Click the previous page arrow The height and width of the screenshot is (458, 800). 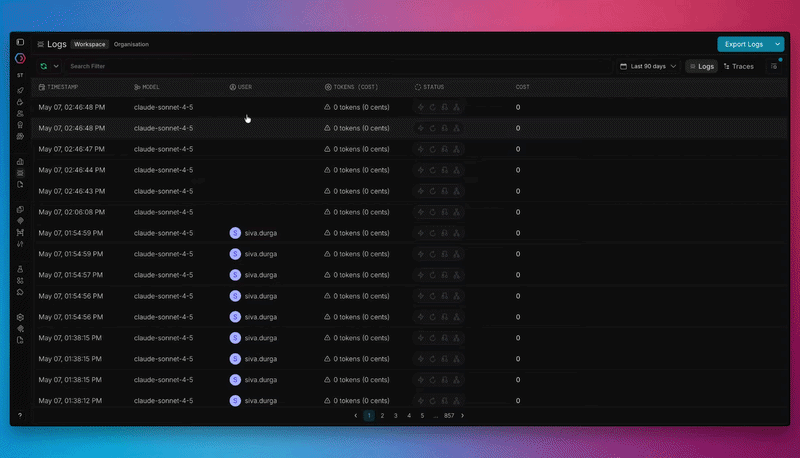point(356,416)
